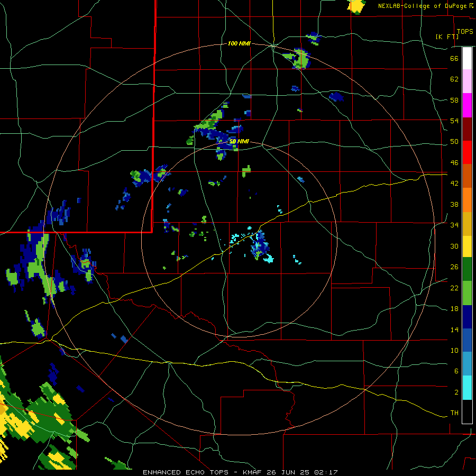The width and height of the screenshot is (476, 476).
Task: Click the dark orange legend swatch
Action: [x=467, y=176]
